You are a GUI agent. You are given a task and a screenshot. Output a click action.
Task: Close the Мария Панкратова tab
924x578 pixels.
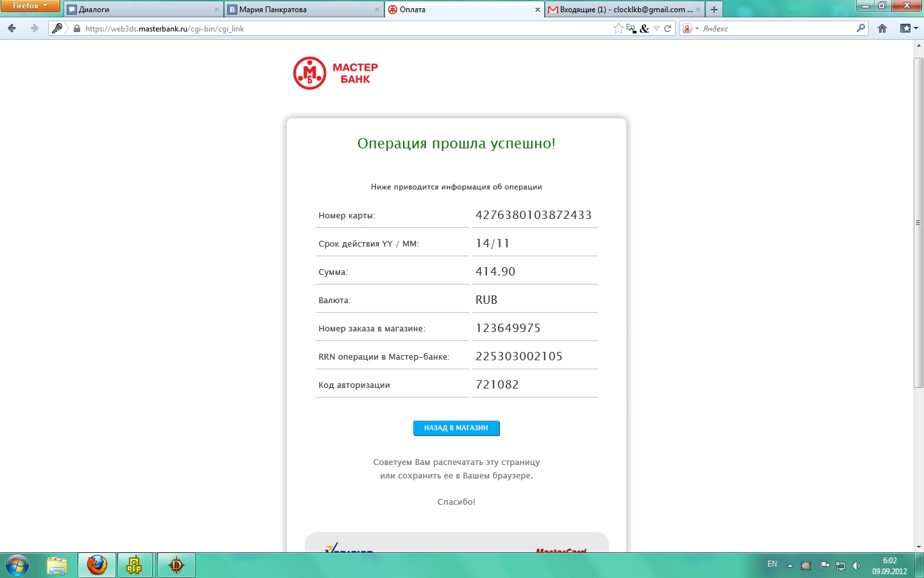377,10
